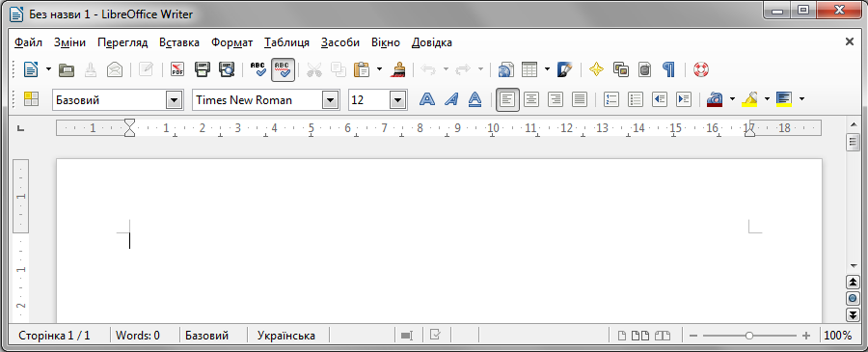Image resolution: width=868 pixels, height=352 pixels.
Task: Insert a table using the table icon
Action: click(x=529, y=69)
